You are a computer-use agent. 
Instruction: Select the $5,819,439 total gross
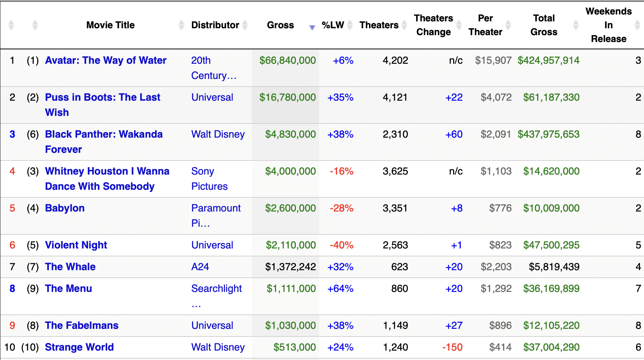coord(554,267)
